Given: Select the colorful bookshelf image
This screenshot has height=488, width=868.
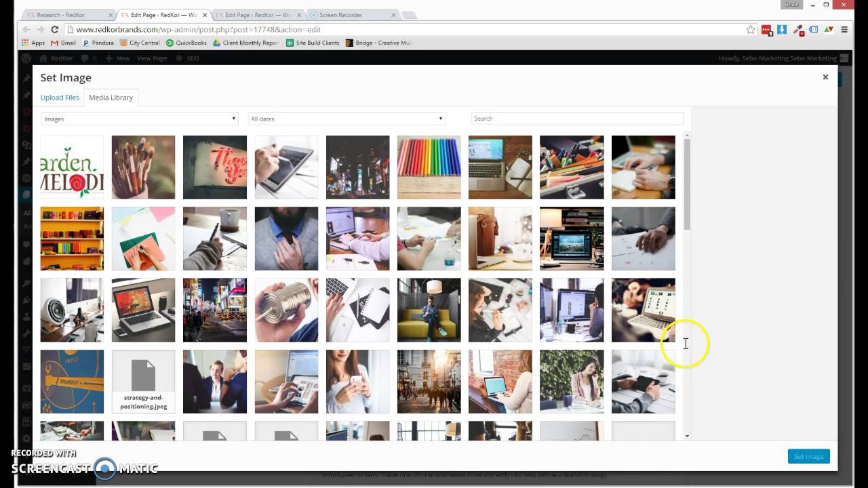Looking at the screenshot, I should (72, 239).
